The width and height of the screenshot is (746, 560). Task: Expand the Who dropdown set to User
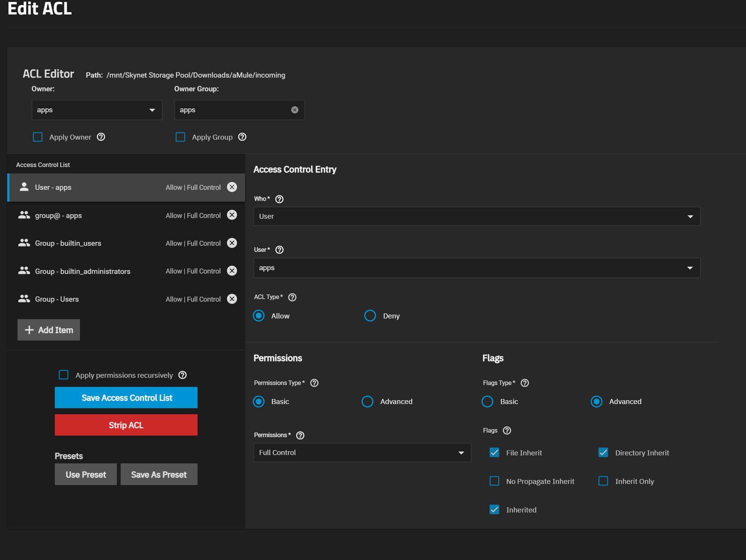pos(477,216)
